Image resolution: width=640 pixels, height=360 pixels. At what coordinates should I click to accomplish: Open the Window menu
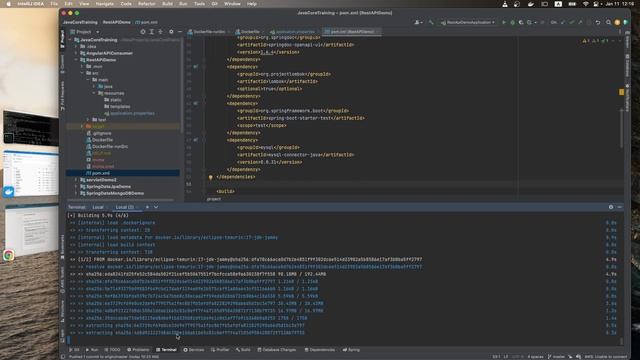coord(232,4)
